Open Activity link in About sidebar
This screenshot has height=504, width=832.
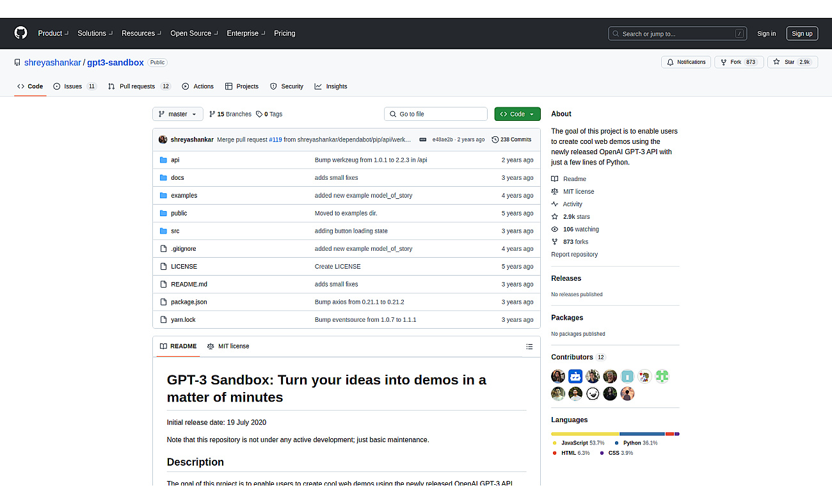567,204
